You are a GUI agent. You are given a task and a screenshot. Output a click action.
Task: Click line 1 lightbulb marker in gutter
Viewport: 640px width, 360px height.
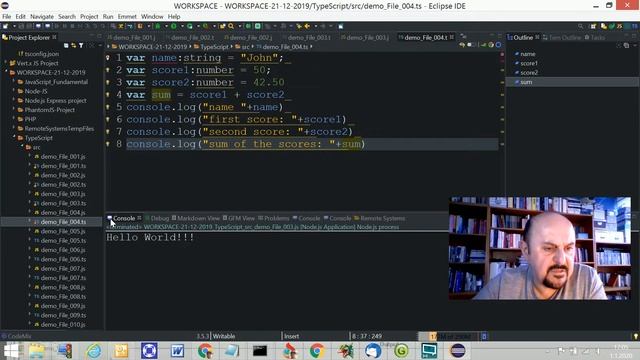pyautogui.click(x=108, y=58)
